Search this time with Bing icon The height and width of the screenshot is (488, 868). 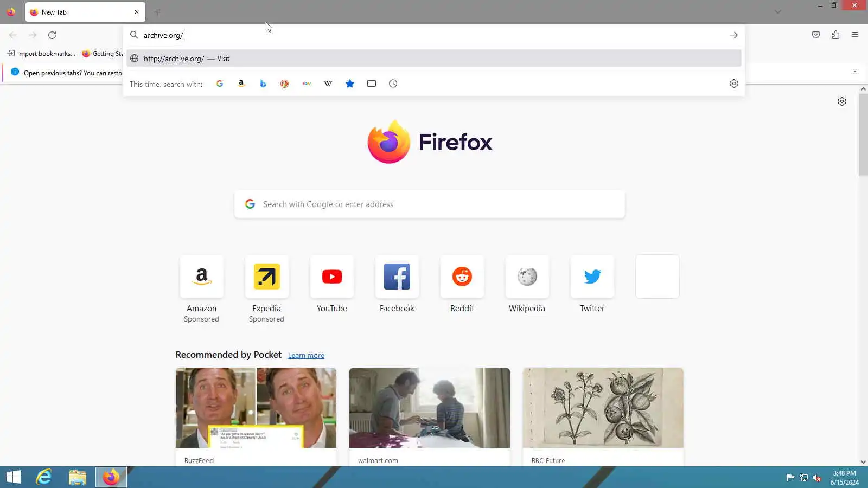pyautogui.click(x=263, y=84)
